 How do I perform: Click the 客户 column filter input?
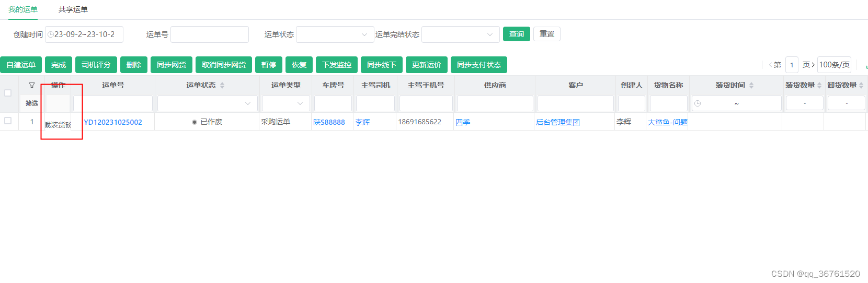pyautogui.click(x=576, y=103)
